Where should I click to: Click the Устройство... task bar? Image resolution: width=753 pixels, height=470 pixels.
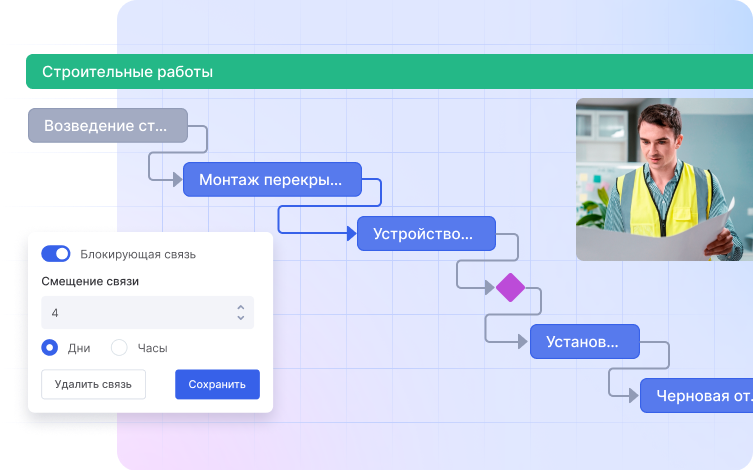point(425,234)
